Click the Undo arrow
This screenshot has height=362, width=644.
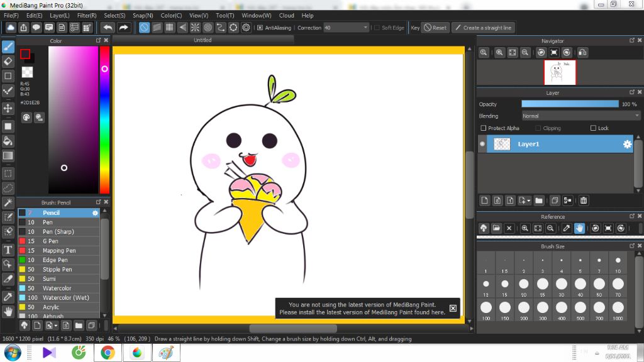point(108,28)
